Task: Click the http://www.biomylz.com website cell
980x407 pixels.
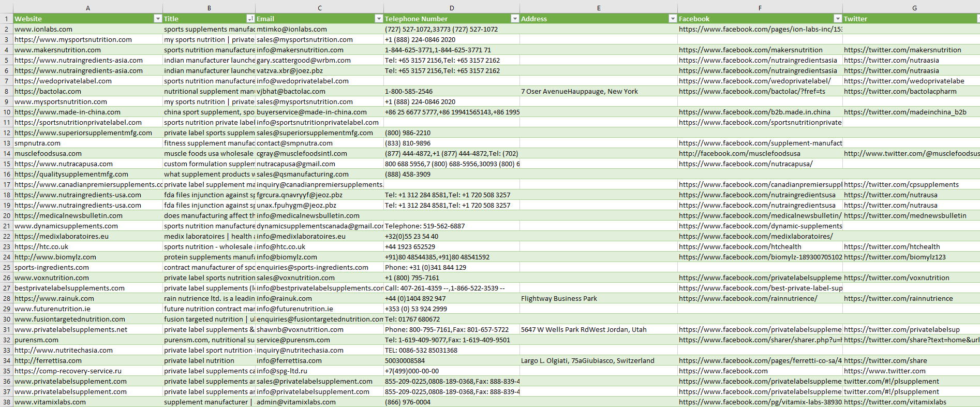Action: (88, 257)
